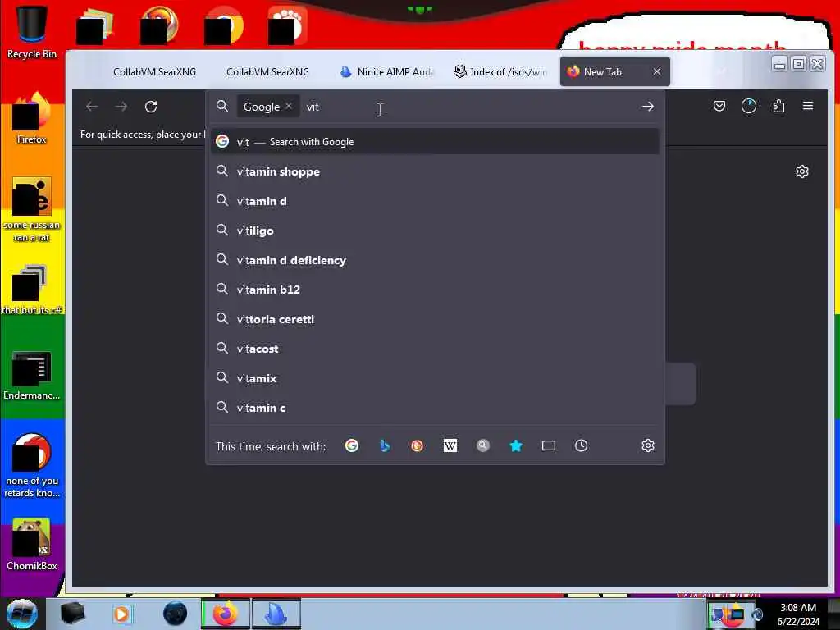Image resolution: width=840 pixels, height=630 pixels.
Task: Switch to the Ninite AIMP tab
Action: click(x=387, y=72)
